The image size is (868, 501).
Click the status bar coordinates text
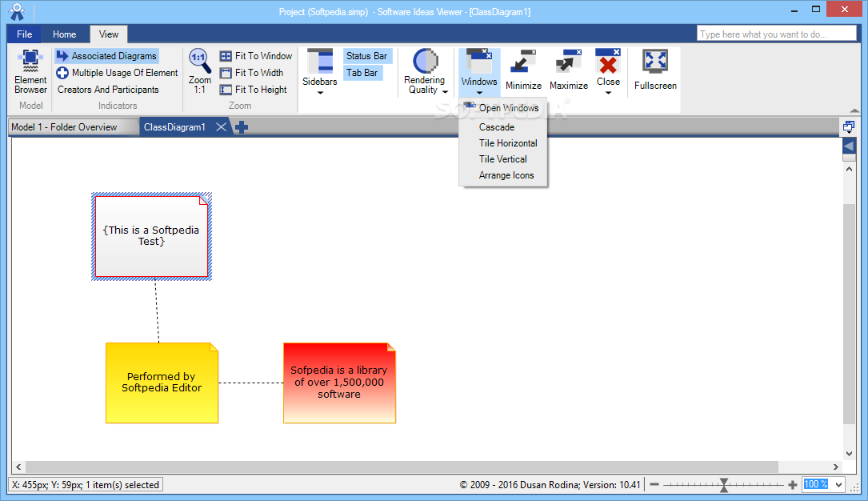click(86, 485)
